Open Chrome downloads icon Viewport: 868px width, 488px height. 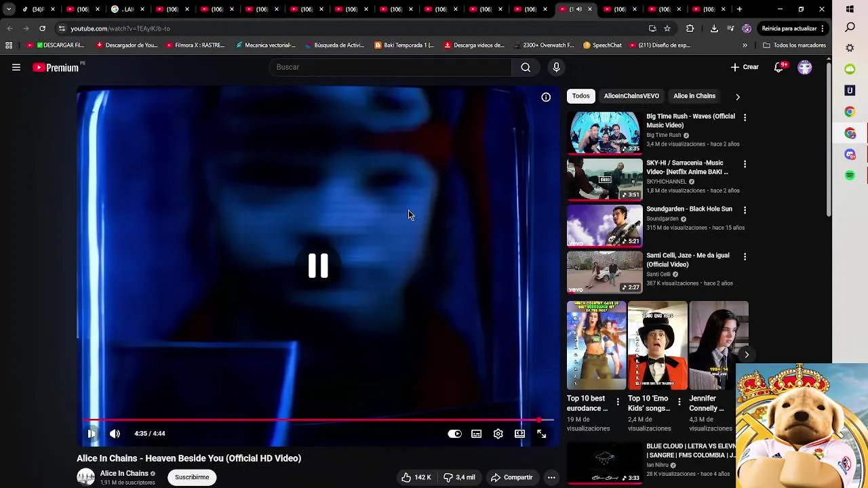pyautogui.click(x=714, y=28)
